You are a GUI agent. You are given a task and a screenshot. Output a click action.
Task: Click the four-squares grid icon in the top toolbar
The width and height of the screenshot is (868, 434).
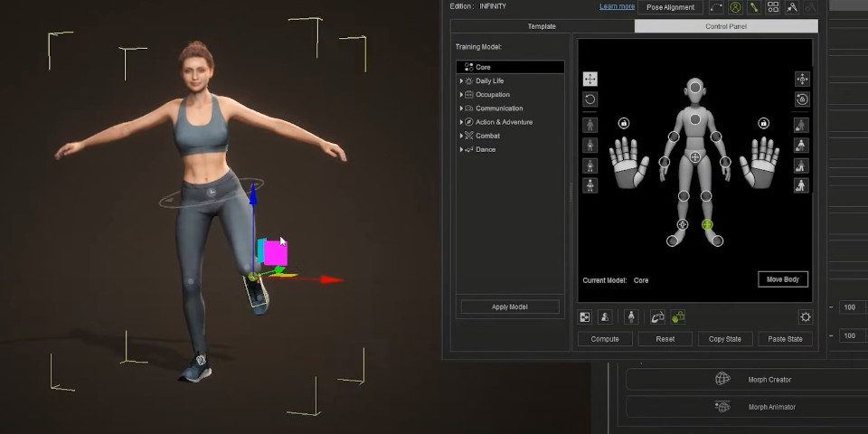pyautogui.click(x=773, y=7)
